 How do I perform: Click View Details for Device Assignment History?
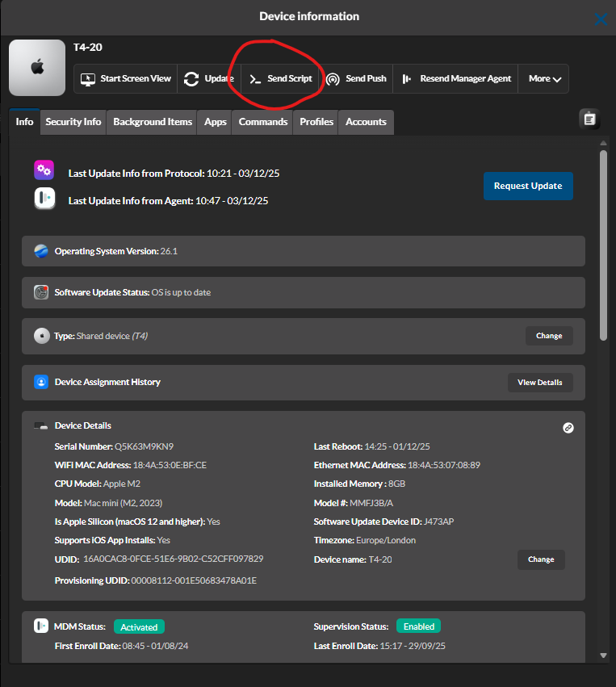540,383
